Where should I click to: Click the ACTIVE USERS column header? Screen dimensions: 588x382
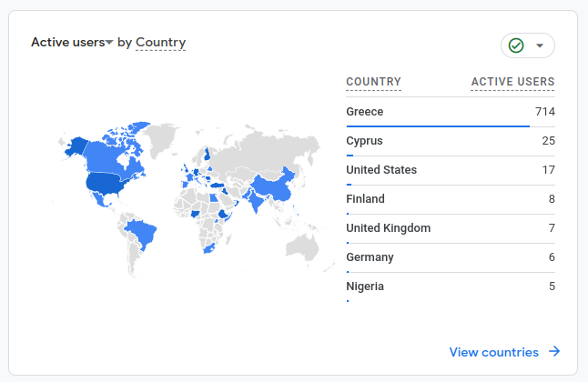coord(512,82)
